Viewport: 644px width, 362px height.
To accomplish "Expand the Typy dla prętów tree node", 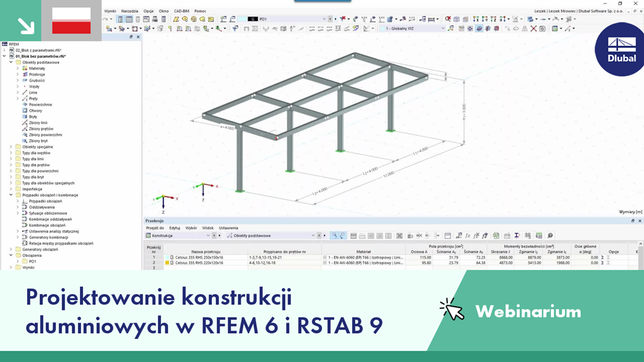I will click(x=11, y=165).
